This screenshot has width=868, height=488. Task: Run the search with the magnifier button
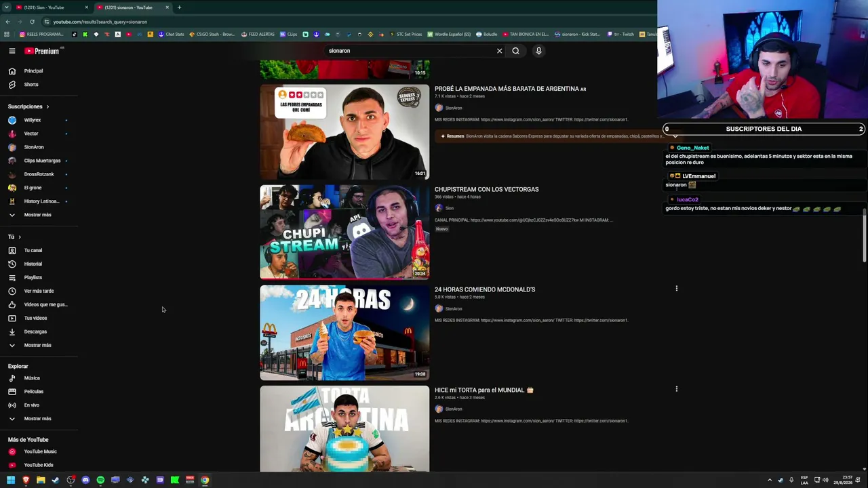coord(516,51)
